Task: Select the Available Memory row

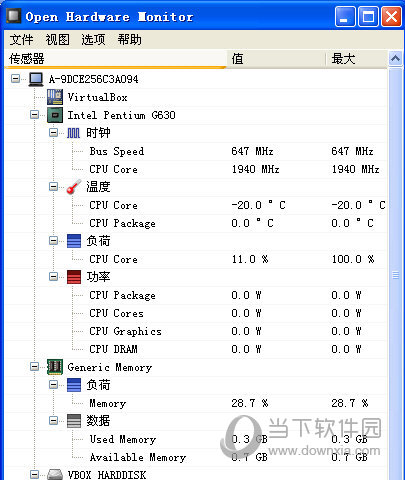Action: click(196, 457)
